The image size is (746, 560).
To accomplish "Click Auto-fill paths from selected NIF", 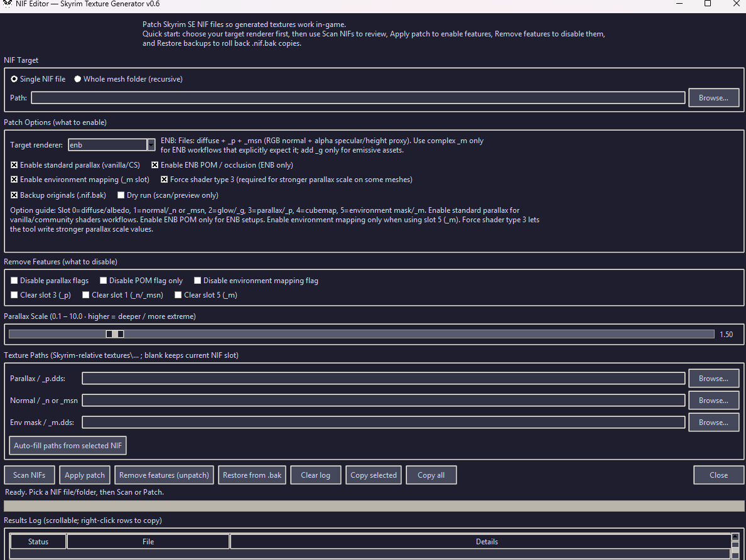I will click(68, 446).
